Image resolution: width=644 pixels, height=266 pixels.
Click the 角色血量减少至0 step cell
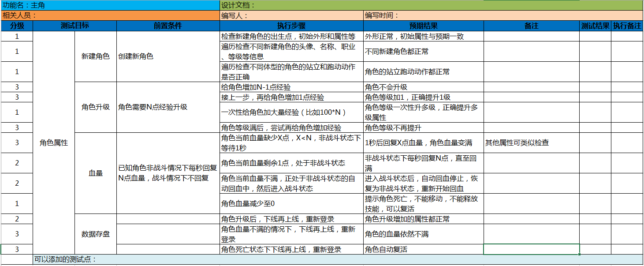point(291,204)
